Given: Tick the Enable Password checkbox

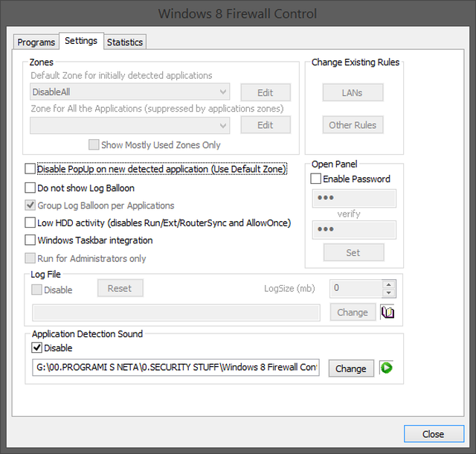Looking at the screenshot, I should pos(316,179).
